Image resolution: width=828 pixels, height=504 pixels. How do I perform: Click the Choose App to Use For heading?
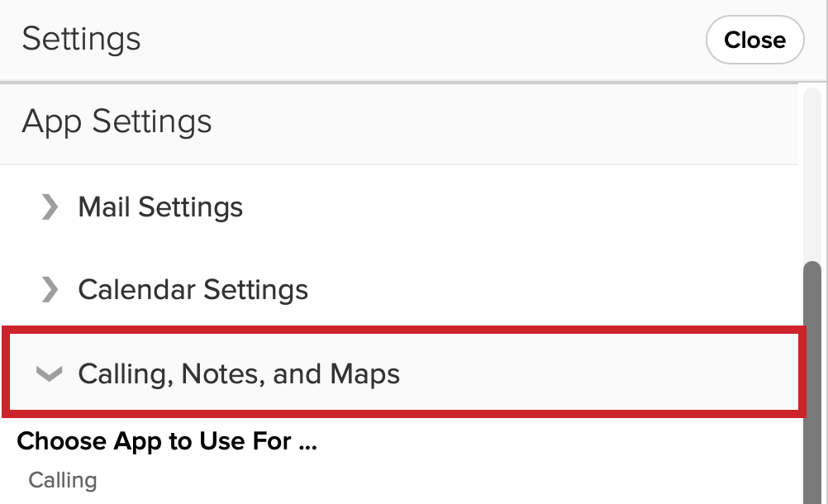click(167, 441)
